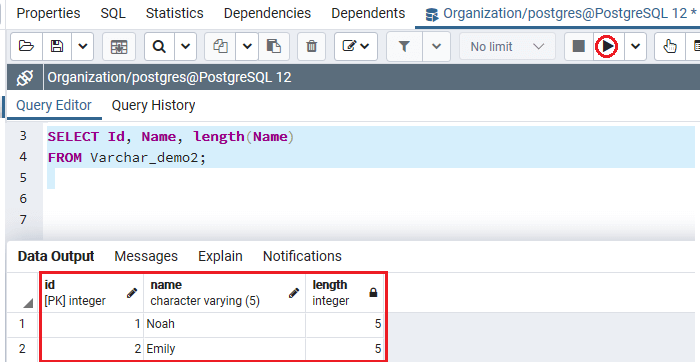
Task: Click the id column header
Action: [x=92, y=293]
